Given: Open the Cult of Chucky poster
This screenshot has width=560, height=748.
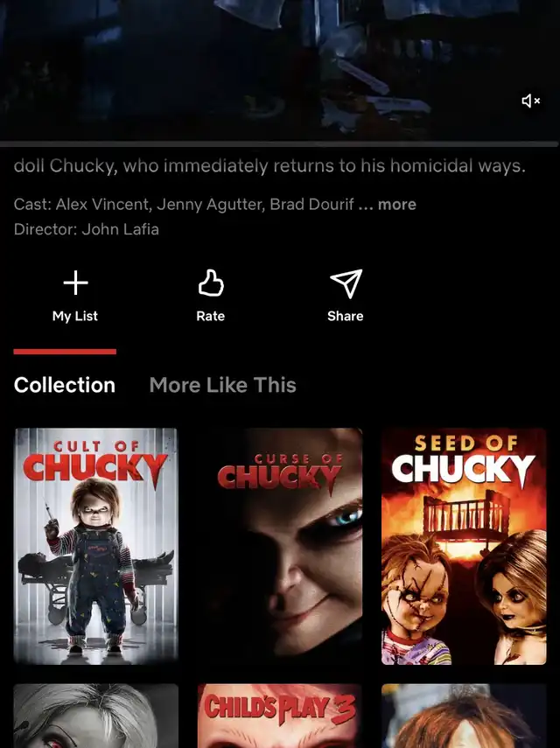Looking at the screenshot, I should click(96, 546).
